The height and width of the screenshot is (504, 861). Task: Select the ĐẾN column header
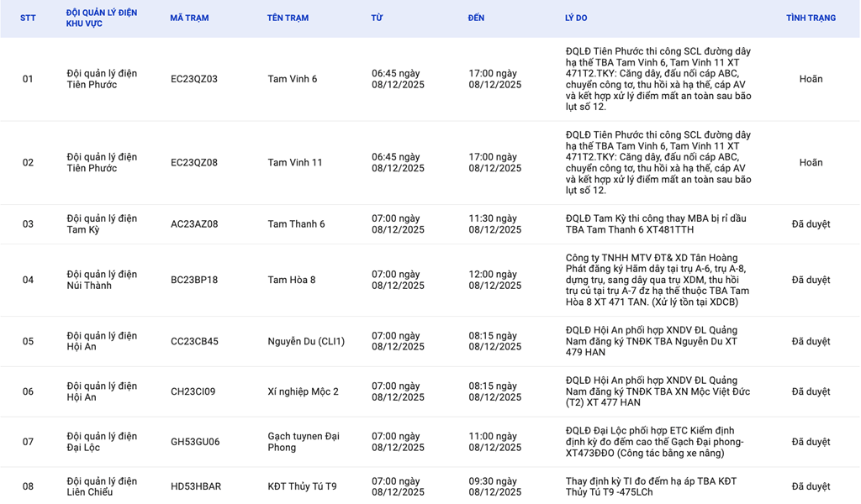(476, 18)
